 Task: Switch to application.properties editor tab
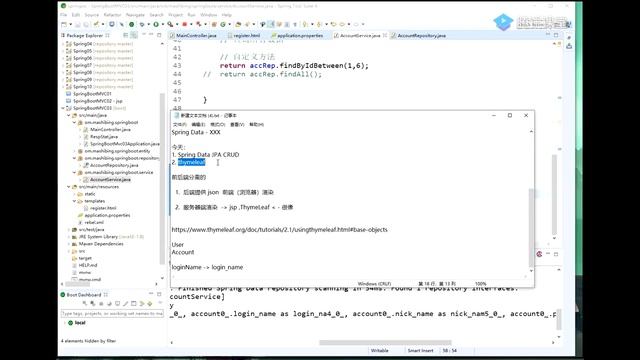pos(297,36)
